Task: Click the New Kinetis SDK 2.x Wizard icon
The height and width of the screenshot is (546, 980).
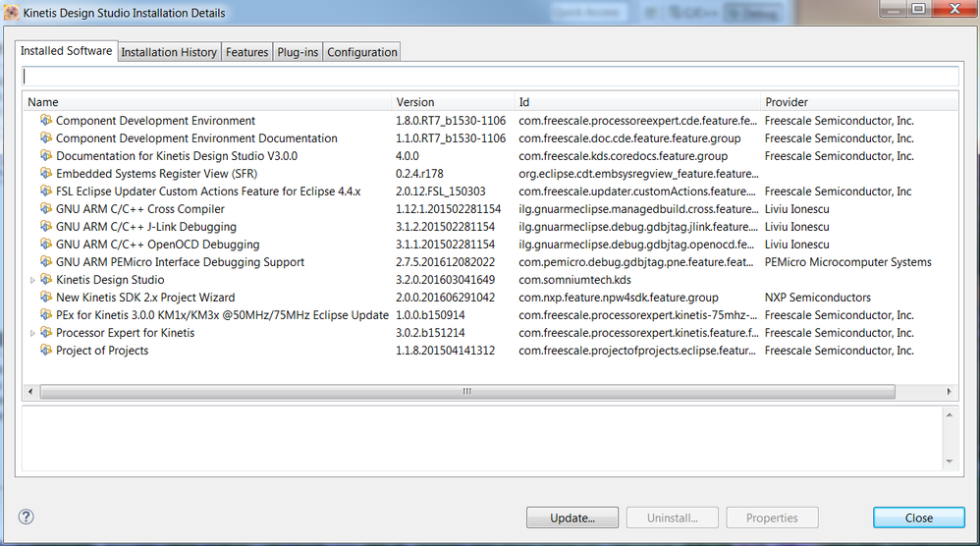Action: pyautogui.click(x=45, y=297)
